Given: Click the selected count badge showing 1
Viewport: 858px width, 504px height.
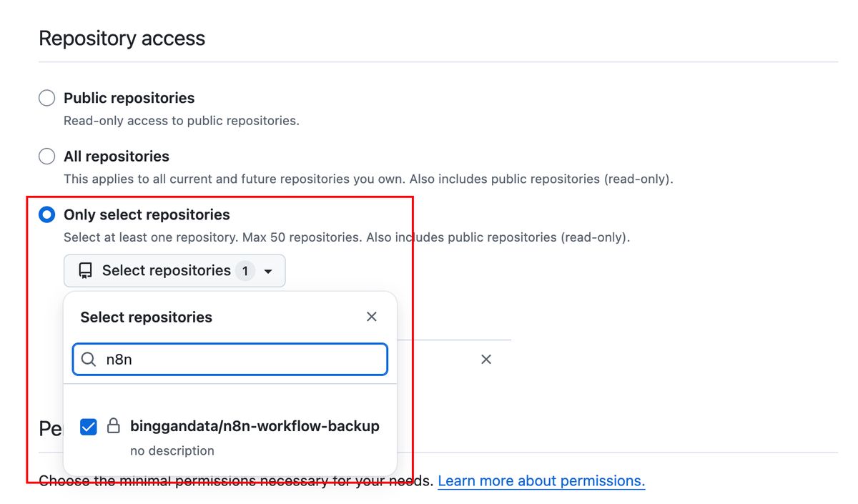Looking at the screenshot, I should (x=245, y=271).
